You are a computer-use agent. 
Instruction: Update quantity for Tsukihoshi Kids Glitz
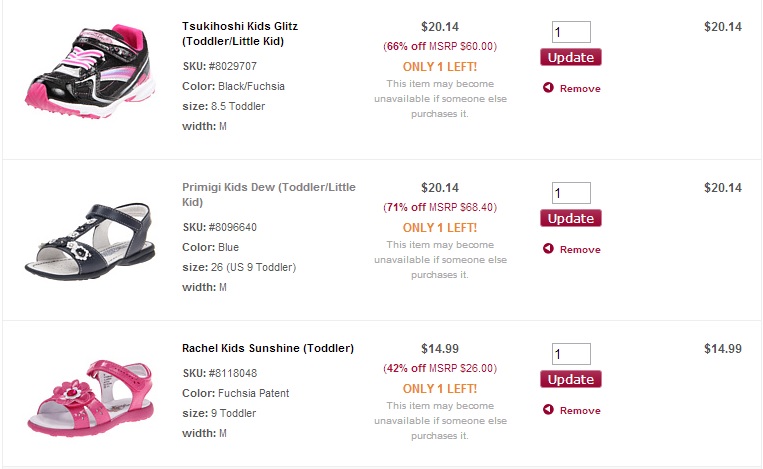[571, 57]
